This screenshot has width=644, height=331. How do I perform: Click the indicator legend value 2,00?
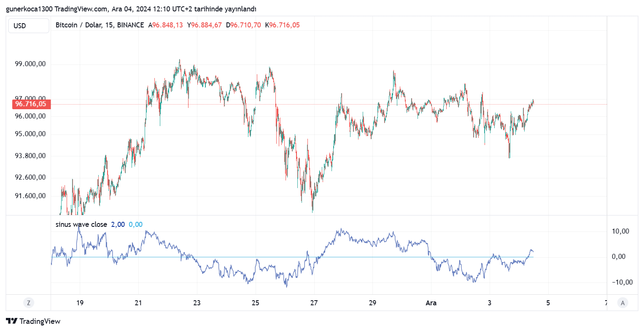click(x=118, y=224)
